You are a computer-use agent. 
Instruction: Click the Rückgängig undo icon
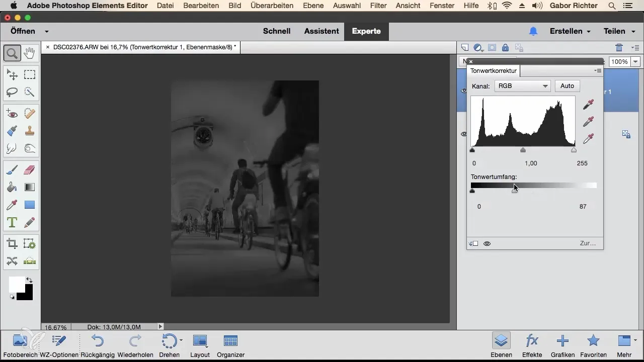(x=98, y=341)
